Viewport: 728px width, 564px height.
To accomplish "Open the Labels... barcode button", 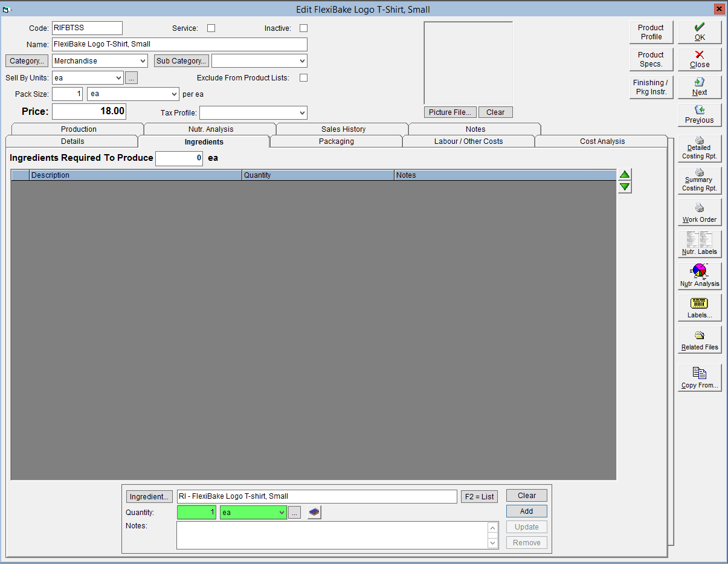I will tap(700, 308).
